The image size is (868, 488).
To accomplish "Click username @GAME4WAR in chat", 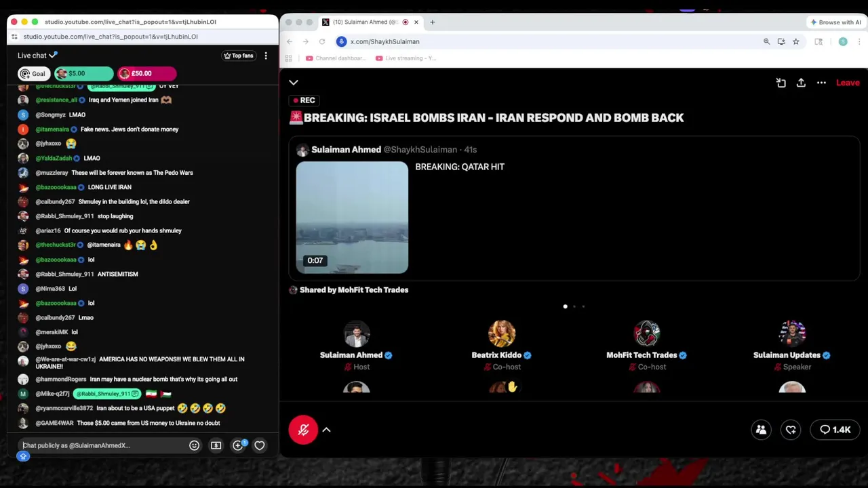I will [x=54, y=423].
